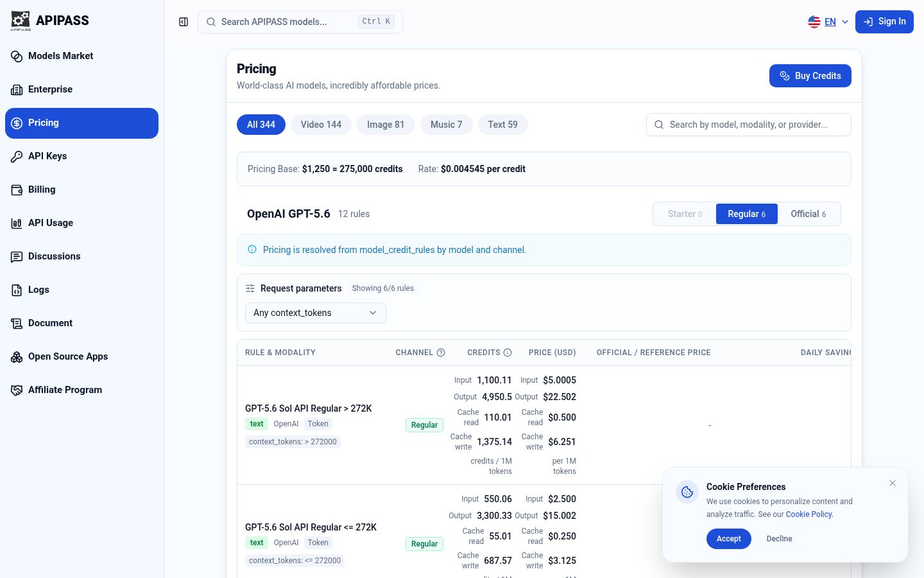Click the CREDITS column info icon

pyautogui.click(x=508, y=353)
